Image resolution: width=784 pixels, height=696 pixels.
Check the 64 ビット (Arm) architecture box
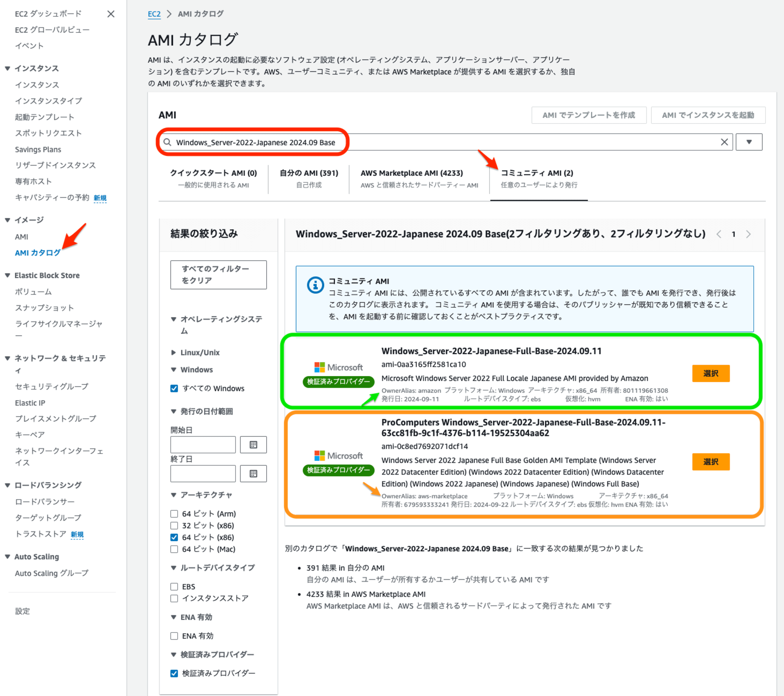pos(174,514)
